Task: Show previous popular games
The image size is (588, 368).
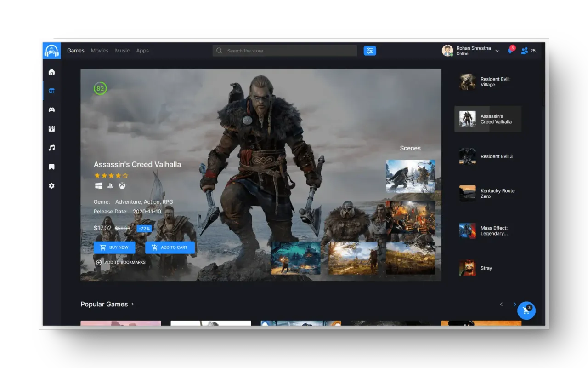Action: [x=501, y=304]
